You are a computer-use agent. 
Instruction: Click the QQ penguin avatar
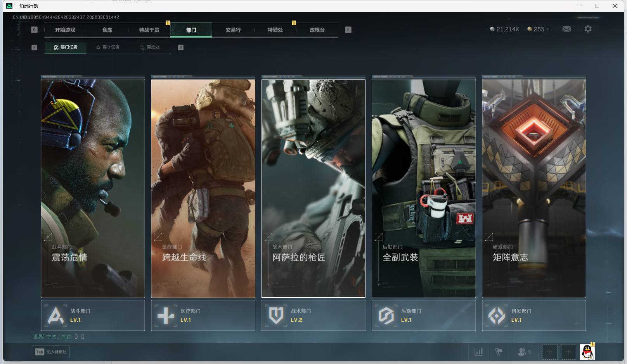(587, 352)
